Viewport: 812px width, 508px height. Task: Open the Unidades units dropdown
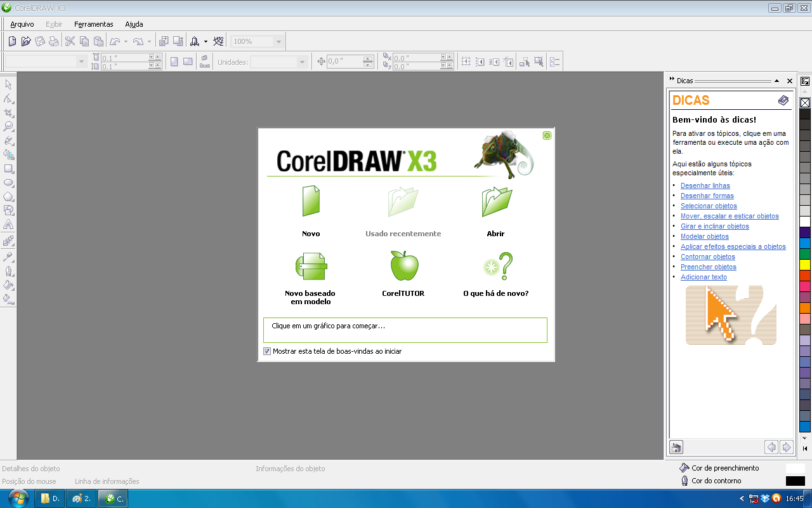(x=303, y=62)
